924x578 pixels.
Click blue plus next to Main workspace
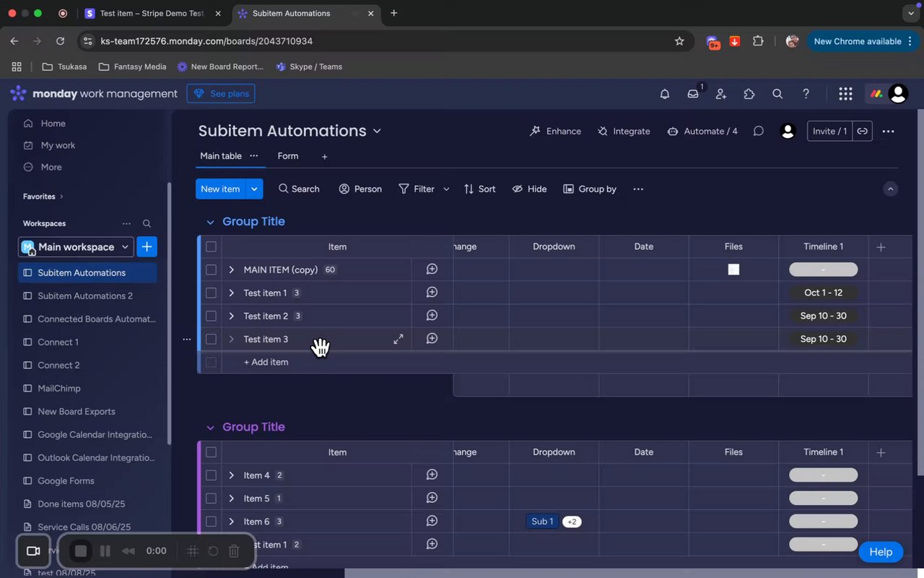[x=147, y=247]
